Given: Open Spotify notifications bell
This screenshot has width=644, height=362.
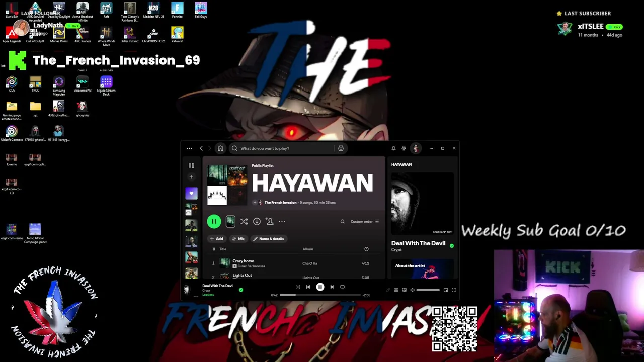Looking at the screenshot, I should 393,148.
